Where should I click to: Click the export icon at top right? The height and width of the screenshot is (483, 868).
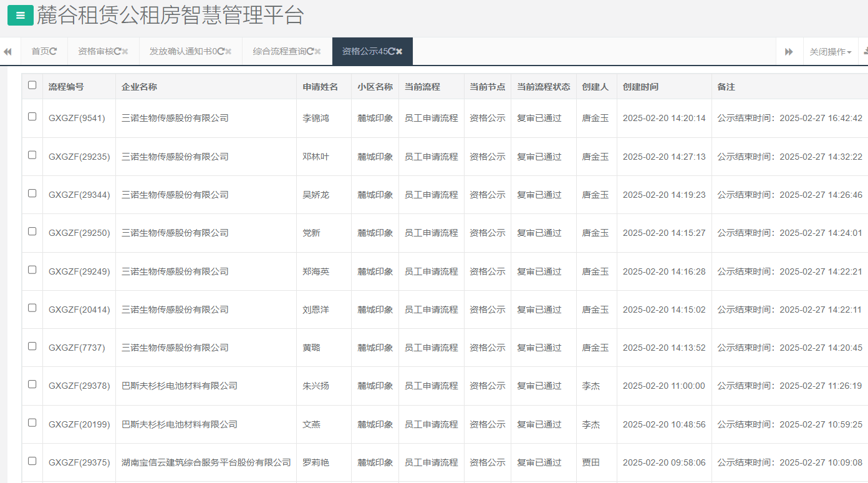tap(866, 52)
